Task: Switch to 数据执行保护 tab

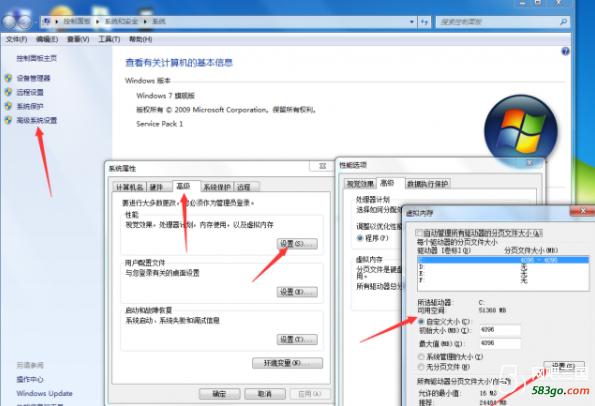Action: point(428,184)
